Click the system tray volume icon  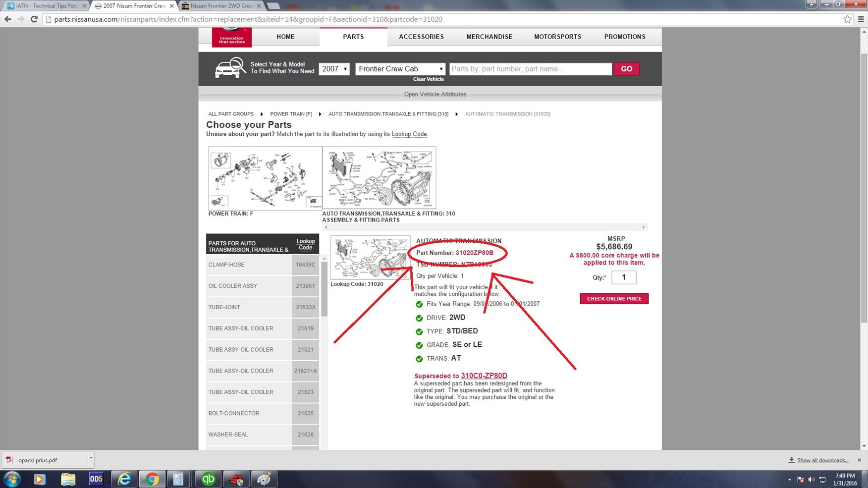click(x=811, y=479)
